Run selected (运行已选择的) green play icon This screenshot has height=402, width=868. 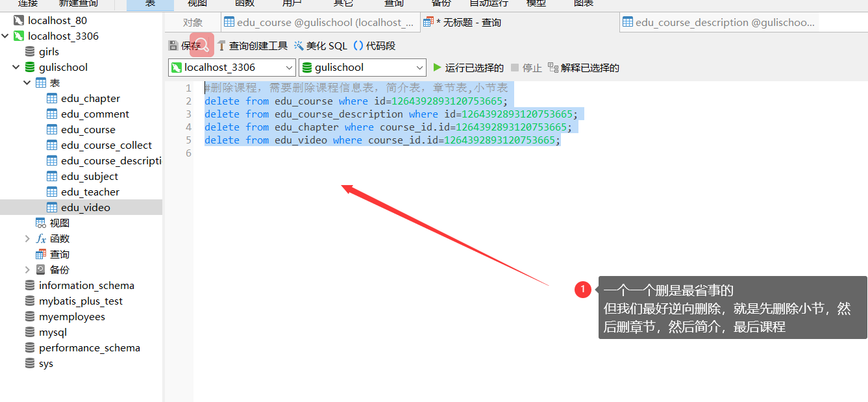tap(437, 68)
